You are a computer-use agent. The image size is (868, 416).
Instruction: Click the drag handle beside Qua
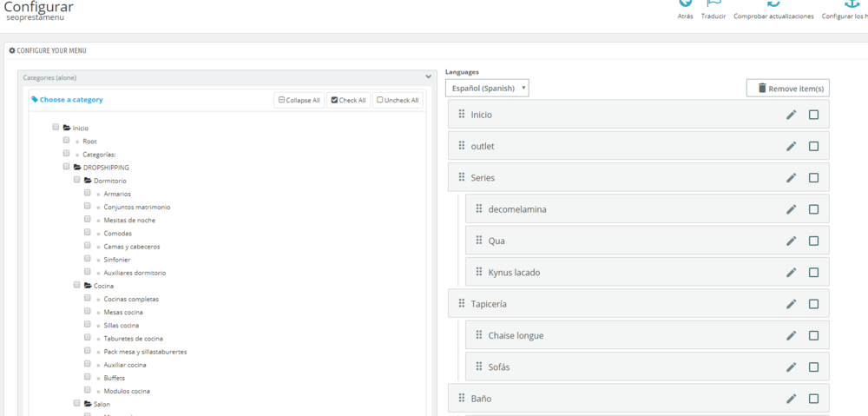479,241
